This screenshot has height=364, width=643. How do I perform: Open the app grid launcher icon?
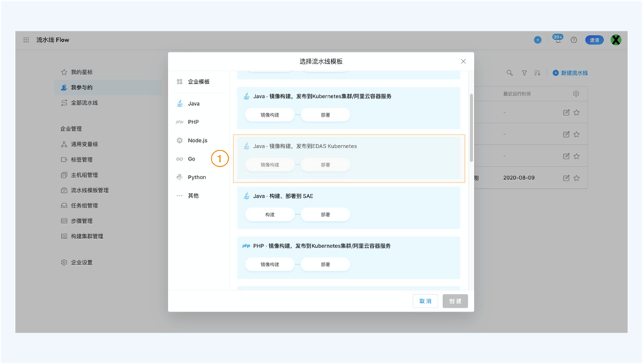pos(26,40)
